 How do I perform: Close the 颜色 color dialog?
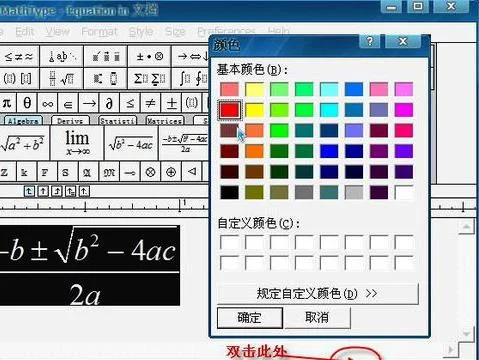point(403,42)
